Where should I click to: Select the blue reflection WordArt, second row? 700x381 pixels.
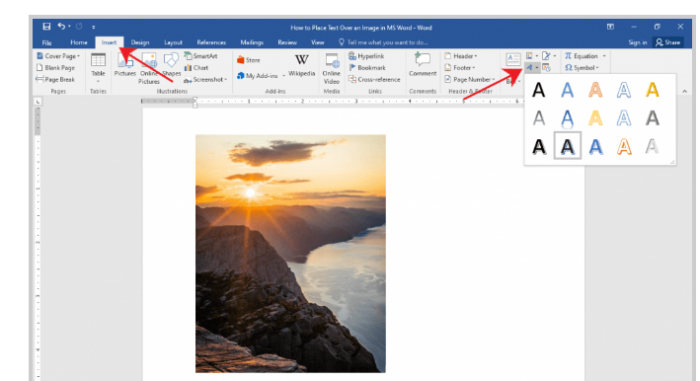(567, 118)
